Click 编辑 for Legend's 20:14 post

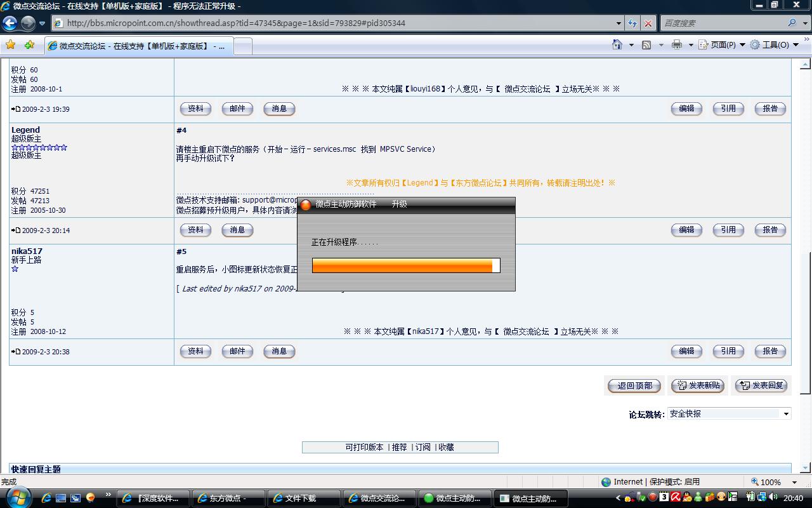(686, 230)
